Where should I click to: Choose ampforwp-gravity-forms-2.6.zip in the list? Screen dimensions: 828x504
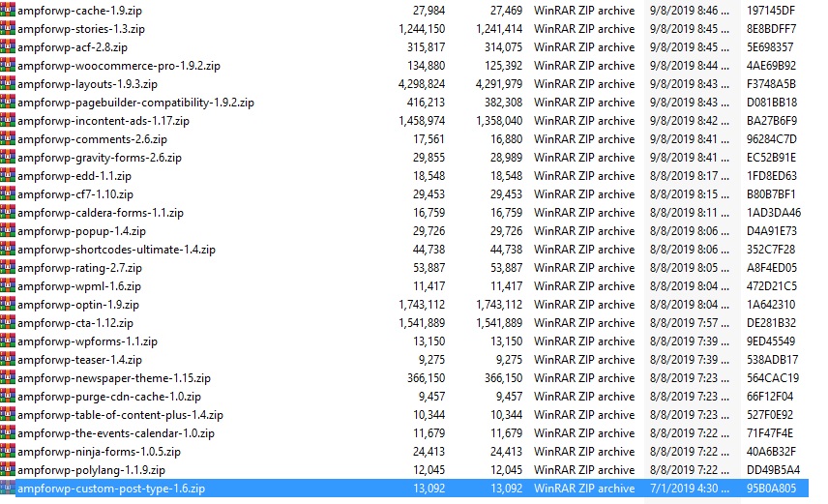click(99, 158)
